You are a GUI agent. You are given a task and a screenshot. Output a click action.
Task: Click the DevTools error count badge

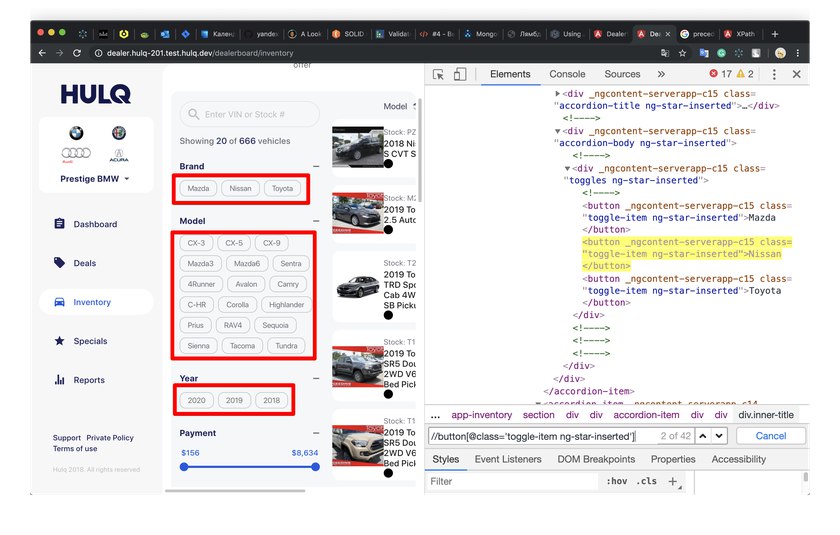coord(721,74)
